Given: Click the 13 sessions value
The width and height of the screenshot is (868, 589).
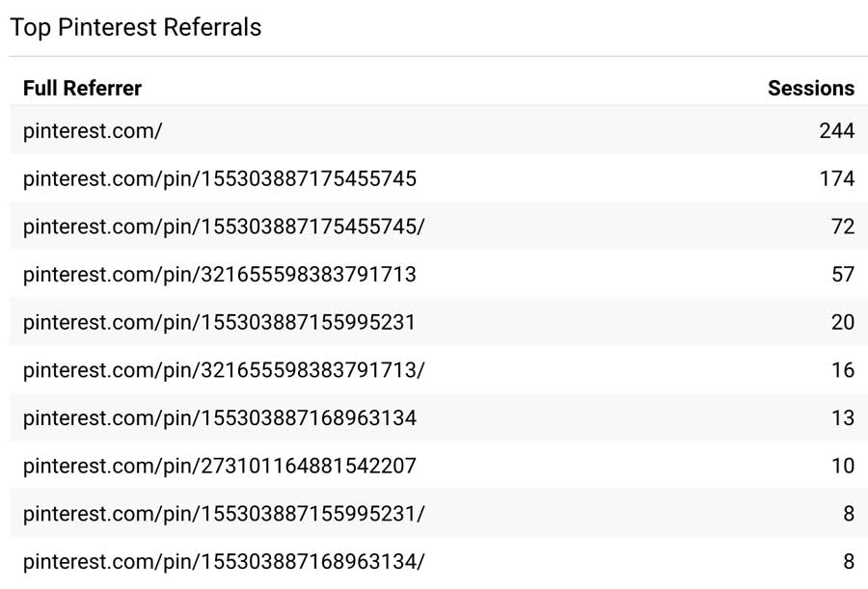Looking at the screenshot, I should [843, 418].
